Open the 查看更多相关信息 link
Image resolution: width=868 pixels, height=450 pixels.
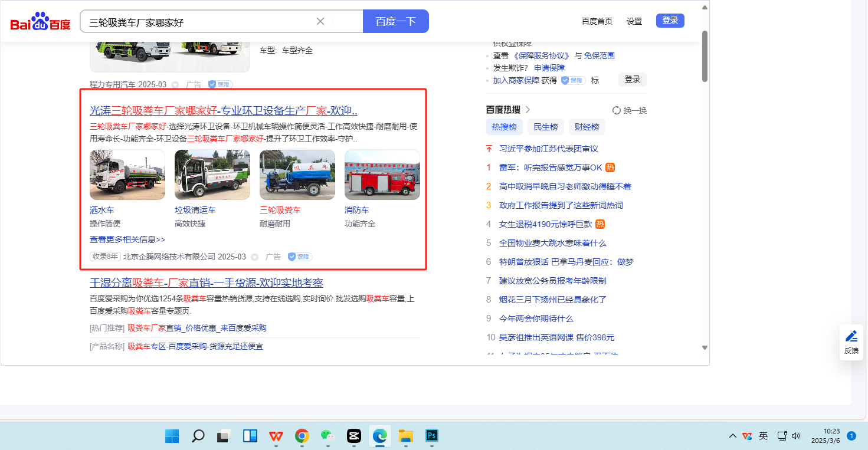pyautogui.click(x=127, y=239)
